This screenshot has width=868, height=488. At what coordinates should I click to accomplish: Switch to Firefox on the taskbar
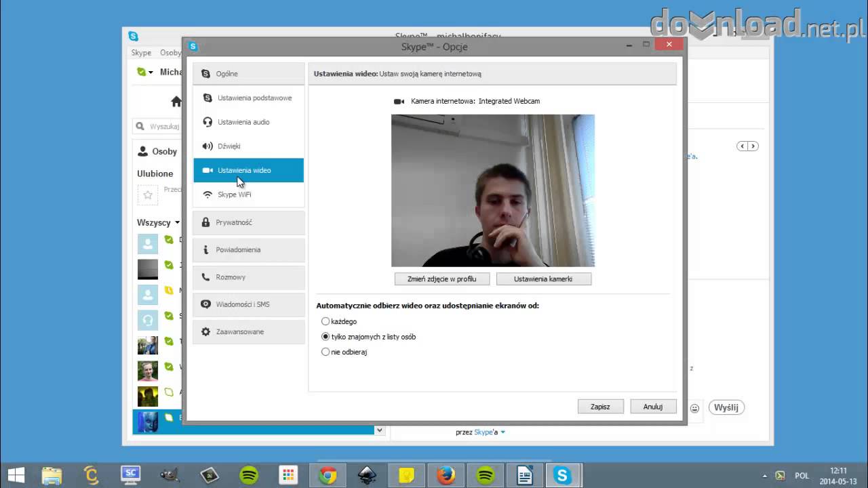(x=446, y=476)
